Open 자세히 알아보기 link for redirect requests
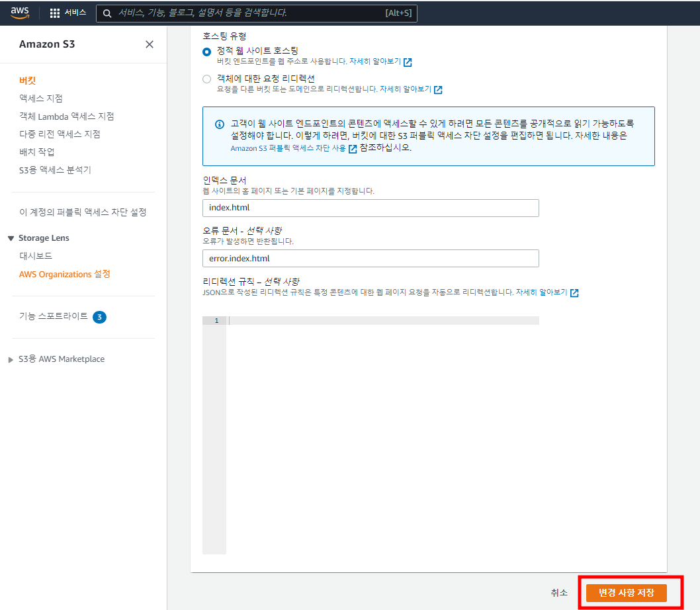The width and height of the screenshot is (700, 610). tap(406, 89)
